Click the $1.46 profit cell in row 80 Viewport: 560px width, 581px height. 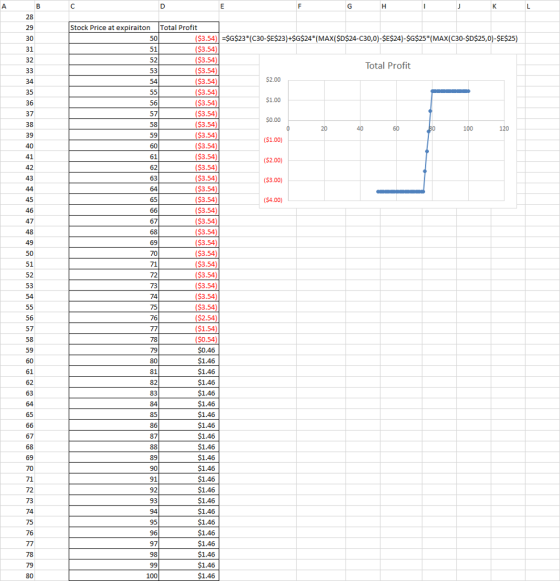click(x=189, y=576)
